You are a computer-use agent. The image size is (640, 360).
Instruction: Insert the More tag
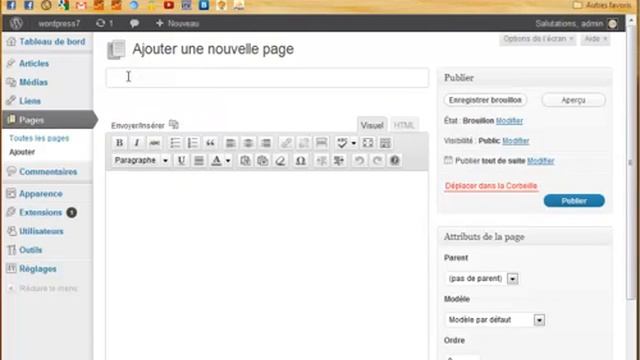pos(321,143)
